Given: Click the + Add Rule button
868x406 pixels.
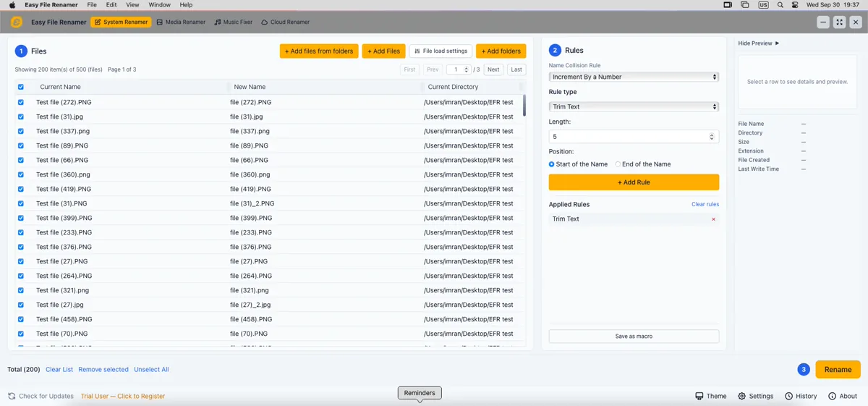Looking at the screenshot, I should 634,182.
